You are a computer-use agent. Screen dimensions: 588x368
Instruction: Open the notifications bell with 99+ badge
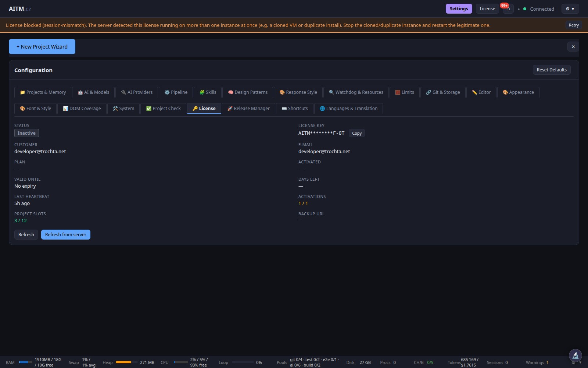coord(508,9)
